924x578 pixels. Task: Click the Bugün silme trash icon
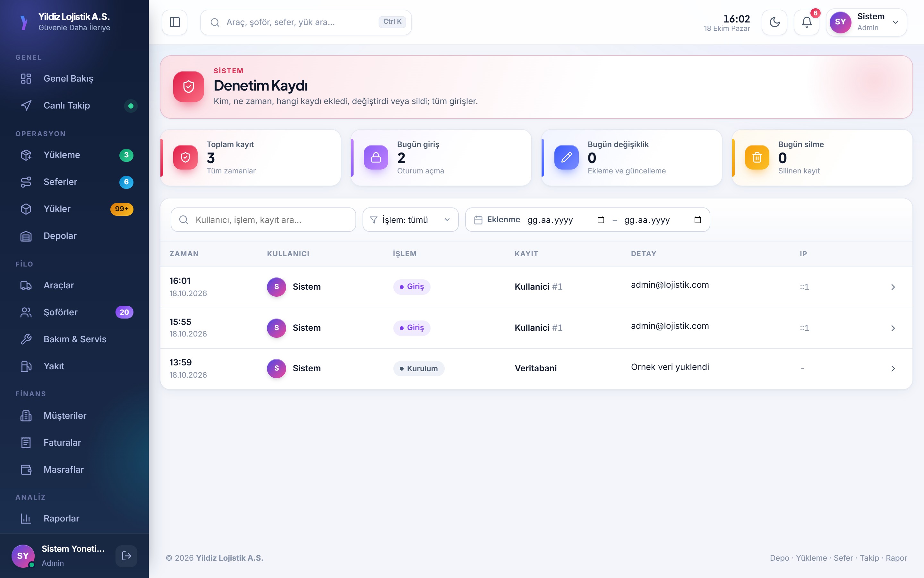click(x=757, y=157)
